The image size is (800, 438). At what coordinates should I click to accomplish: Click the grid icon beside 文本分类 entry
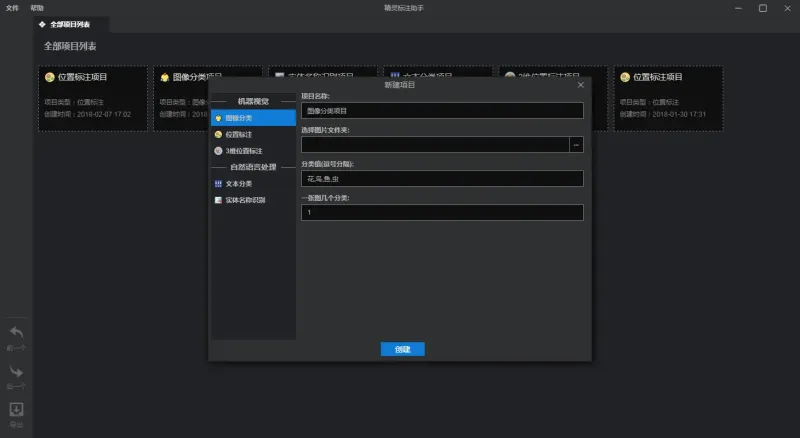click(x=218, y=184)
